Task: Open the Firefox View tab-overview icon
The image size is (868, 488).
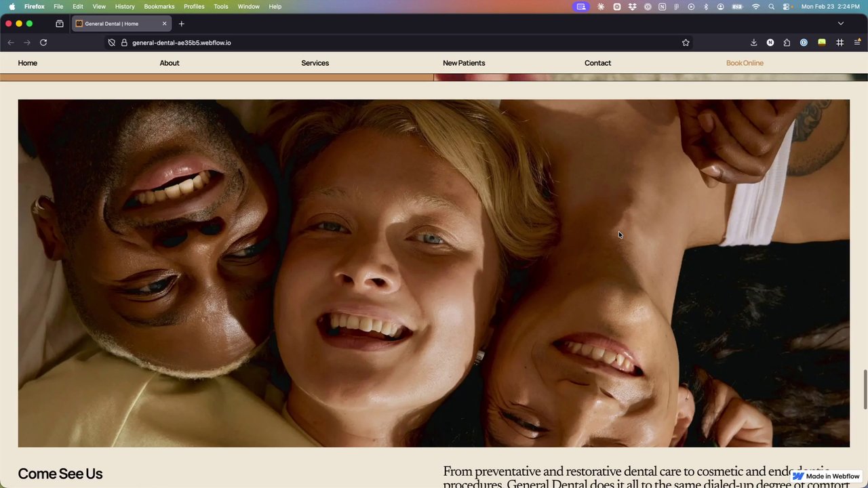Action: pyautogui.click(x=60, y=24)
